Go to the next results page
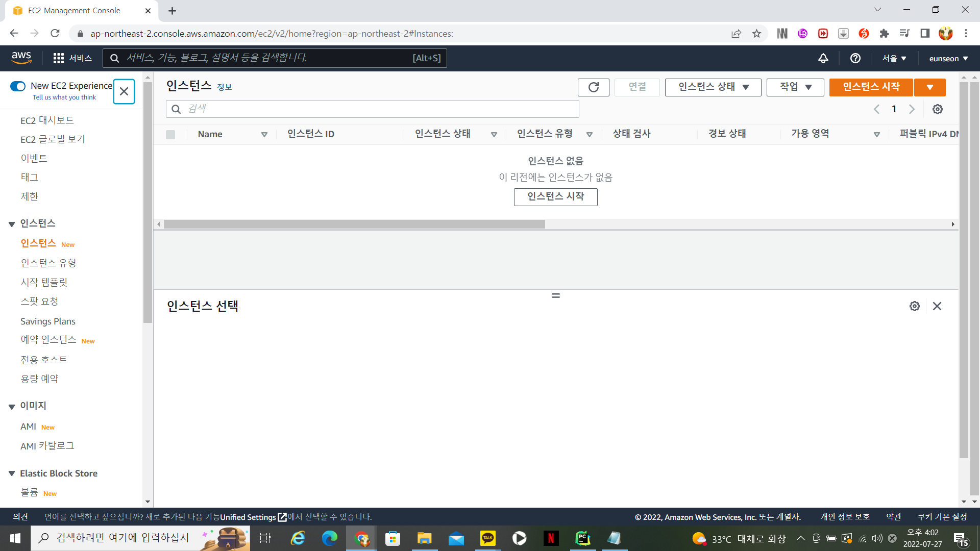Image resolution: width=980 pixels, height=551 pixels. (x=912, y=109)
